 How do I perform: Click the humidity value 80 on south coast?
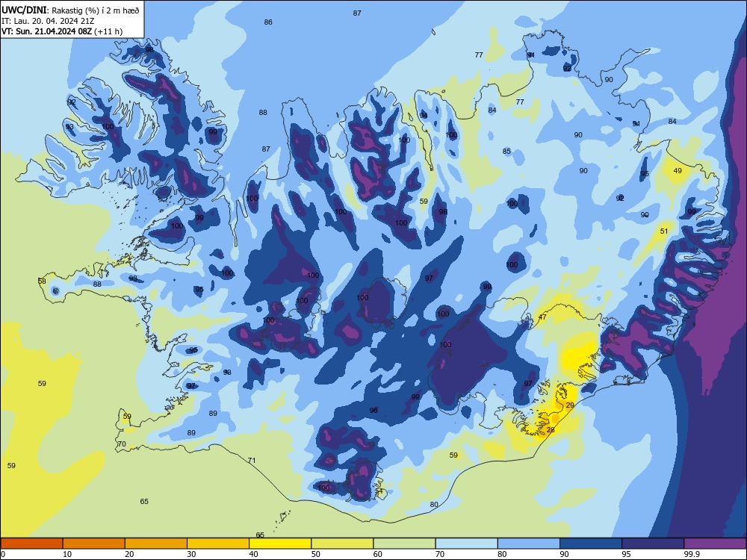(x=434, y=504)
